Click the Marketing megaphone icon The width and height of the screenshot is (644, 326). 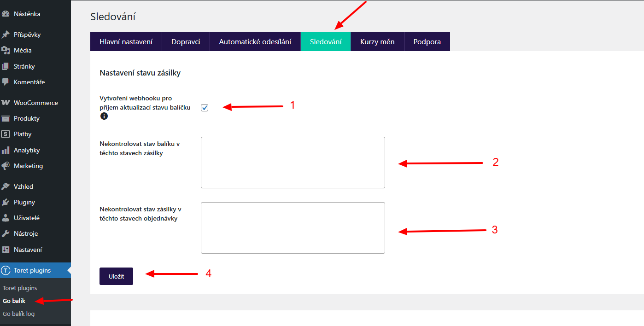(x=6, y=166)
